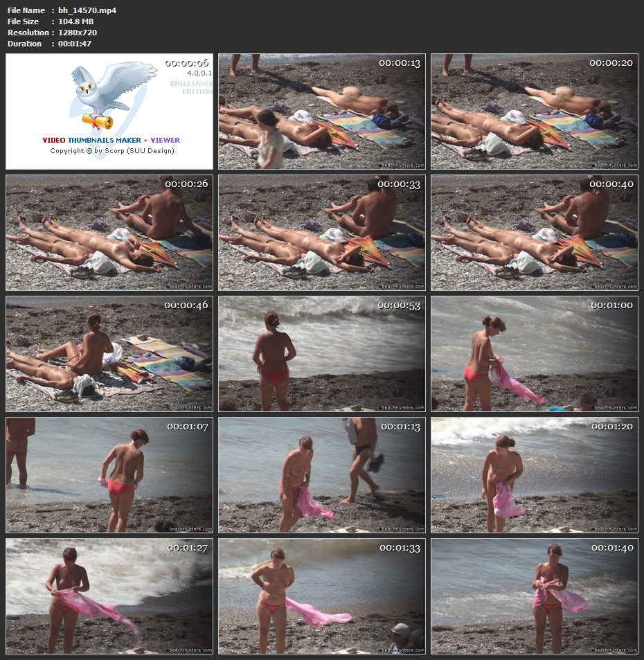Click the duration value 00:01:47
644x660 pixels.
(75, 44)
